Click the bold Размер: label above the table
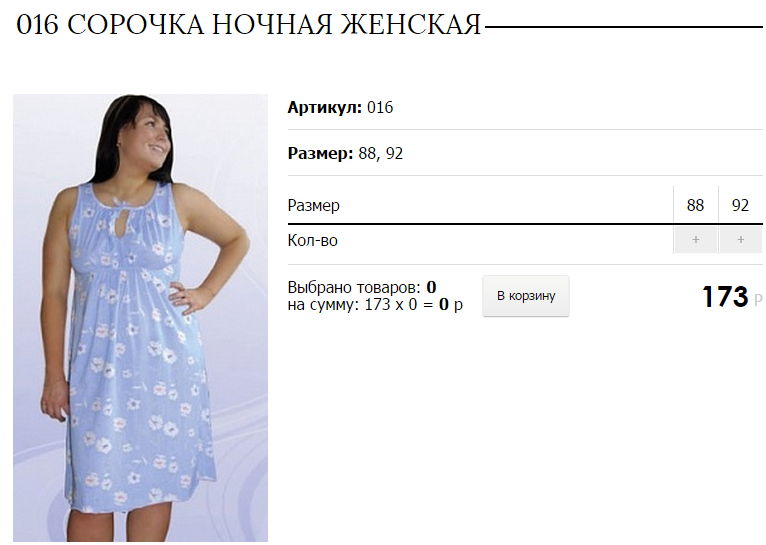 (x=320, y=153)
